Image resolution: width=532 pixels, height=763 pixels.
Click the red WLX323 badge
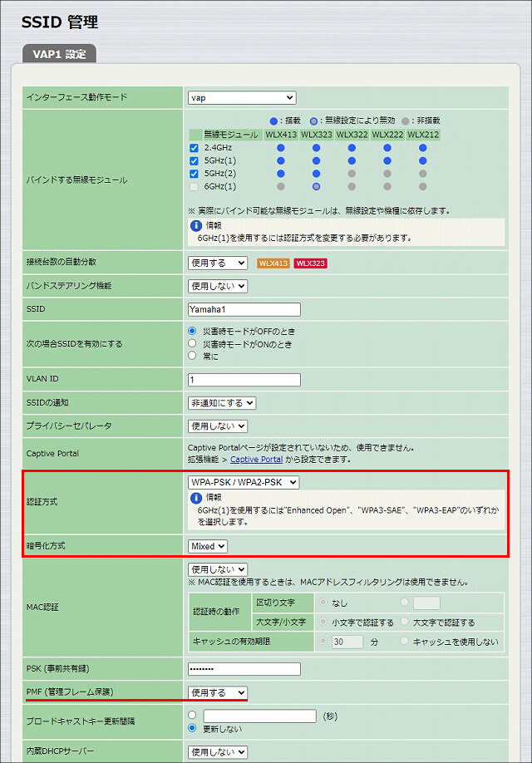pos(311,263)
